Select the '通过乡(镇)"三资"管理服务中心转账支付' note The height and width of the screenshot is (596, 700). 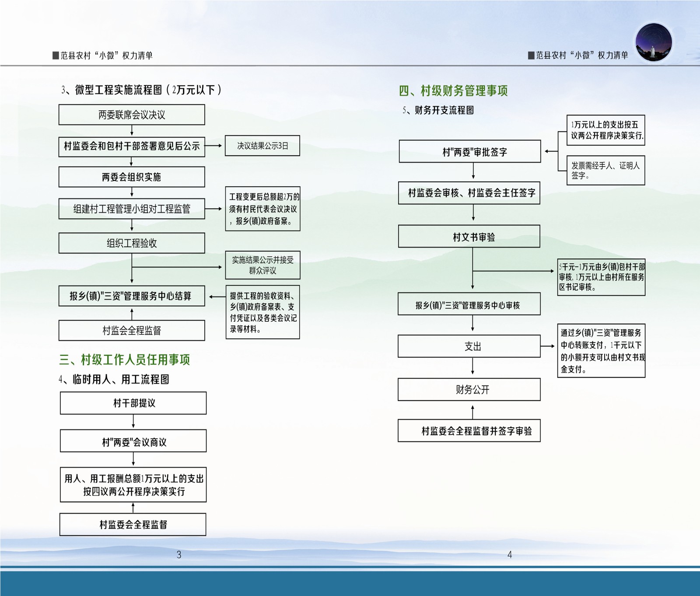click(x=601, y=351)
